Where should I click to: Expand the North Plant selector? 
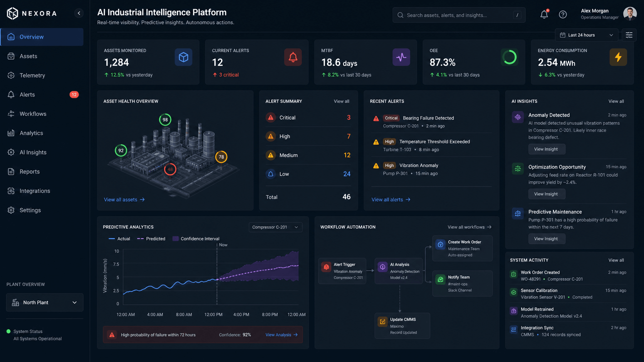(x=45, y=302)
